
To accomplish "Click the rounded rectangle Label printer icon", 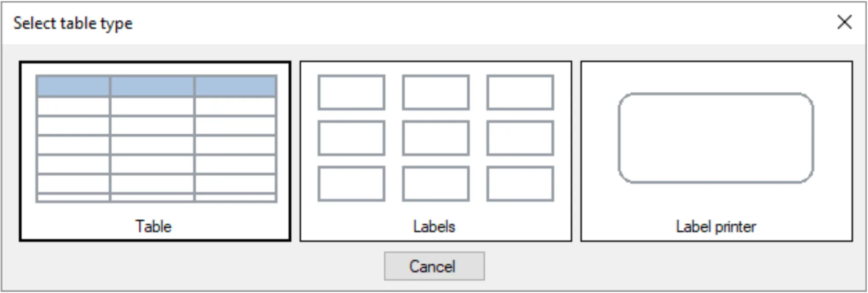I will pyautogui.click(x=716, y=138).
